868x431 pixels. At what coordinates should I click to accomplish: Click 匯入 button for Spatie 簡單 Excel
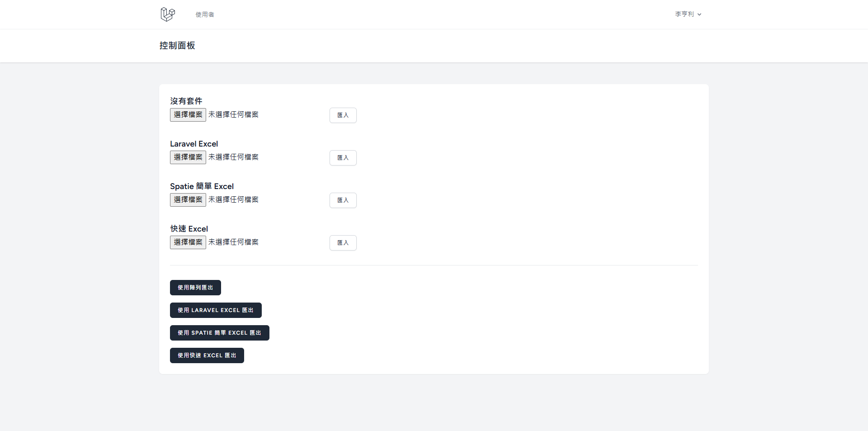point(343,200)
